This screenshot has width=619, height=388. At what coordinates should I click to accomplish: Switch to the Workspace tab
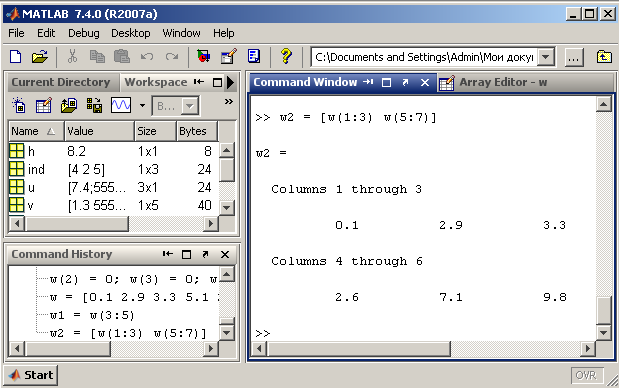click(156, 82)
